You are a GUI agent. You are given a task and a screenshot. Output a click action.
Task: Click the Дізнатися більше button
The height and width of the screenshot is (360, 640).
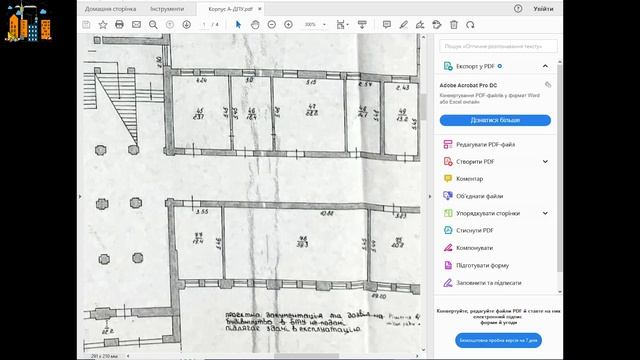point(495,120)
